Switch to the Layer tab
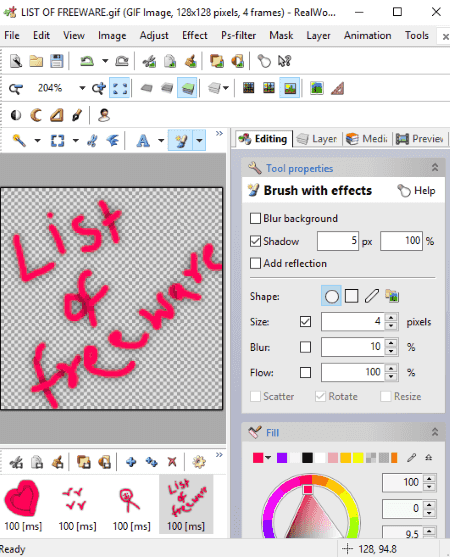The width and height of the screenshot is (450, 557). point(317,139)
